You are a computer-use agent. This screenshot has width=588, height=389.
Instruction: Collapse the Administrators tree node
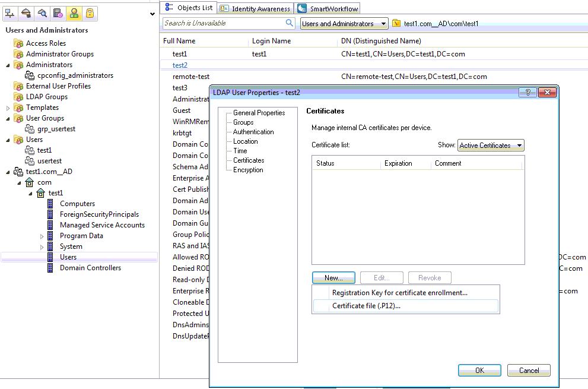click(x=8, y=65)
